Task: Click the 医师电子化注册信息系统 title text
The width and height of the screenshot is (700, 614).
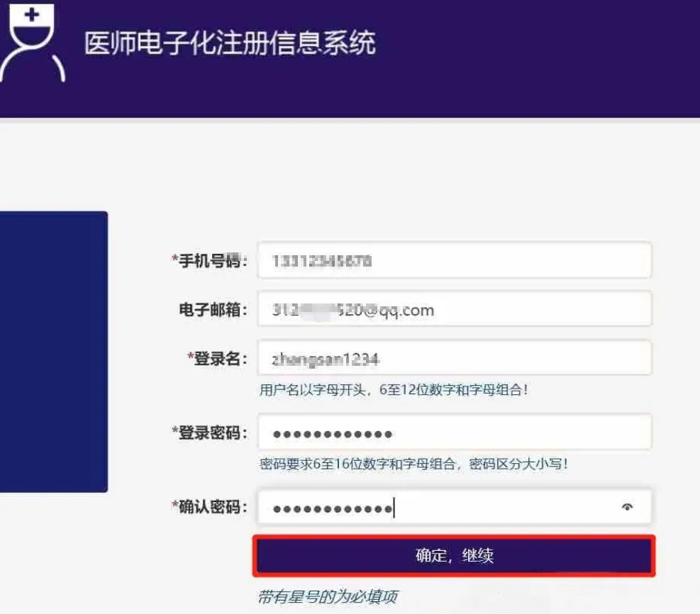Action: coord(230,43)
